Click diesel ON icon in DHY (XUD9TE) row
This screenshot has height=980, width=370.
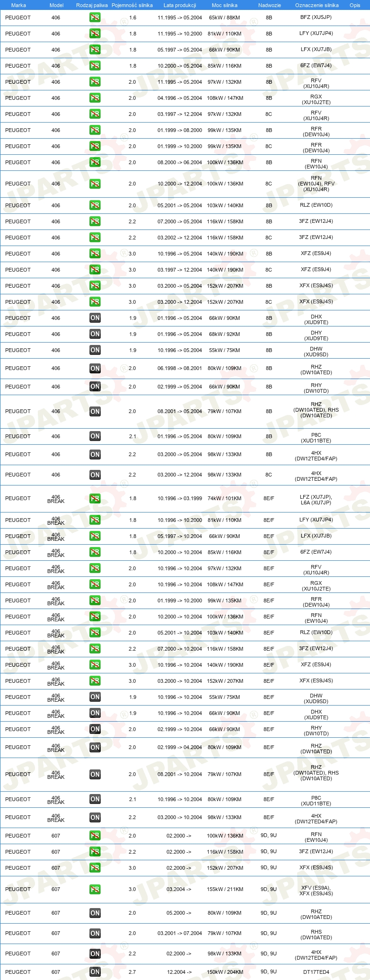coord(95,334)
